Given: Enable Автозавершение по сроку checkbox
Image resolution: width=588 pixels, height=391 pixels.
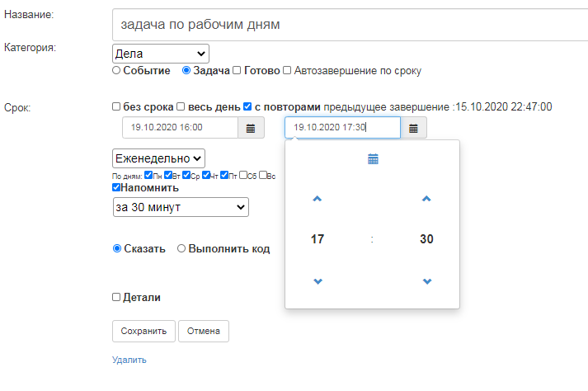Looking at the screenshot, I should coord(287,70).
